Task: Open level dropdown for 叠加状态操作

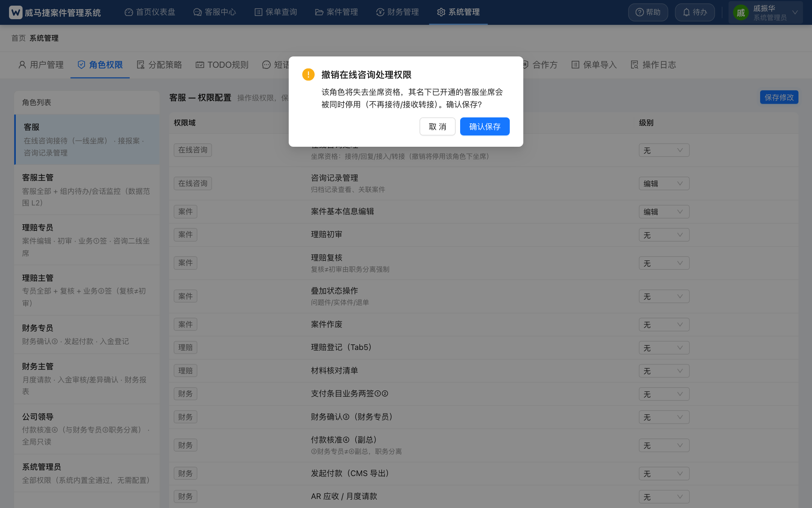Action: point(664,297)
